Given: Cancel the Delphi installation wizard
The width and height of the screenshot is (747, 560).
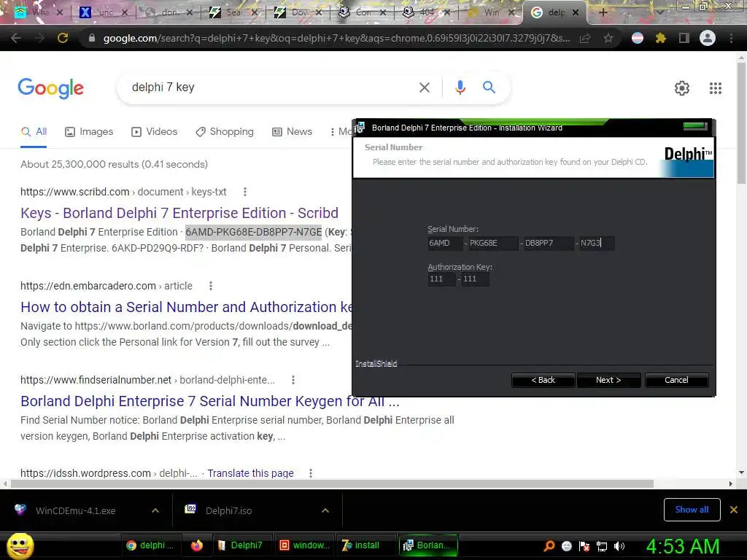Looking at the screenshot, I should point(676,380).
